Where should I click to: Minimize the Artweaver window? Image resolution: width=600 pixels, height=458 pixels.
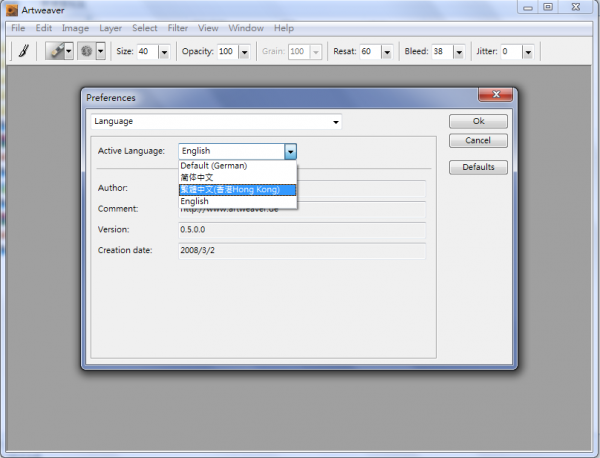coord(528,7)
